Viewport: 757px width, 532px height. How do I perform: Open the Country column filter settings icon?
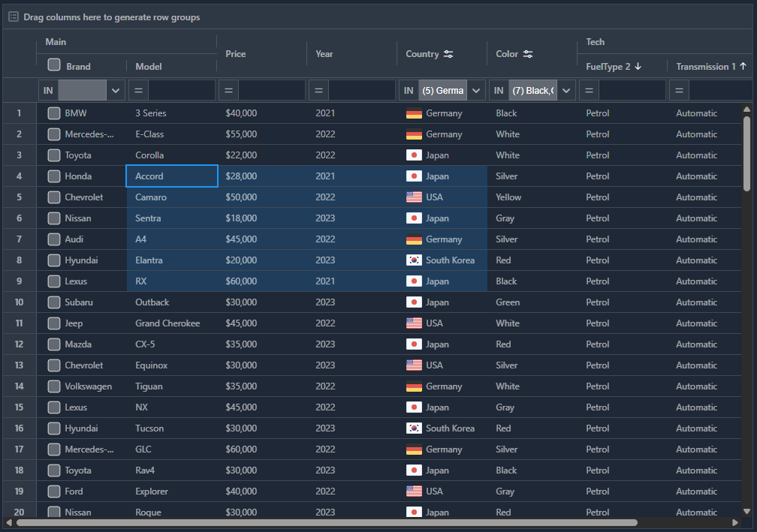pyautogui.click(x=448, y=54)
